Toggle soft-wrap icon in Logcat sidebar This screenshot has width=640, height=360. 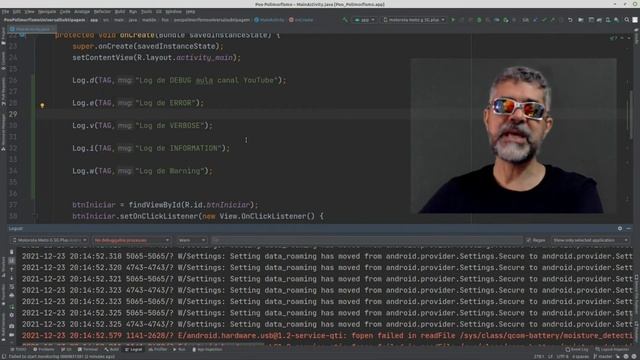tap(11, 287)
